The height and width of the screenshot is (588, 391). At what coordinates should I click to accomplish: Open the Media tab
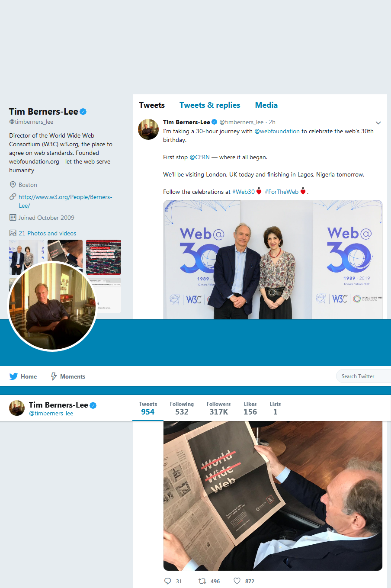pyautogui.click(x=266, y=105)
